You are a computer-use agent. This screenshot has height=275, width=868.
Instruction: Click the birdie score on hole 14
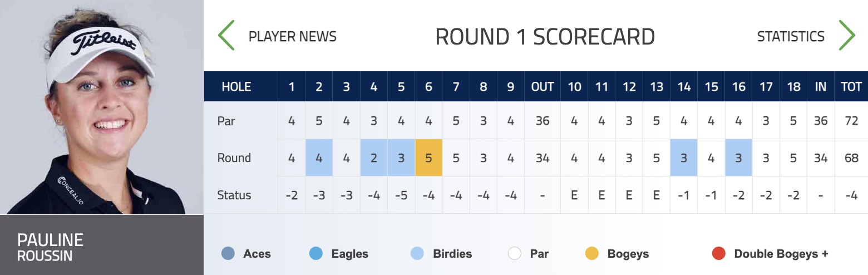click(684, 158)
